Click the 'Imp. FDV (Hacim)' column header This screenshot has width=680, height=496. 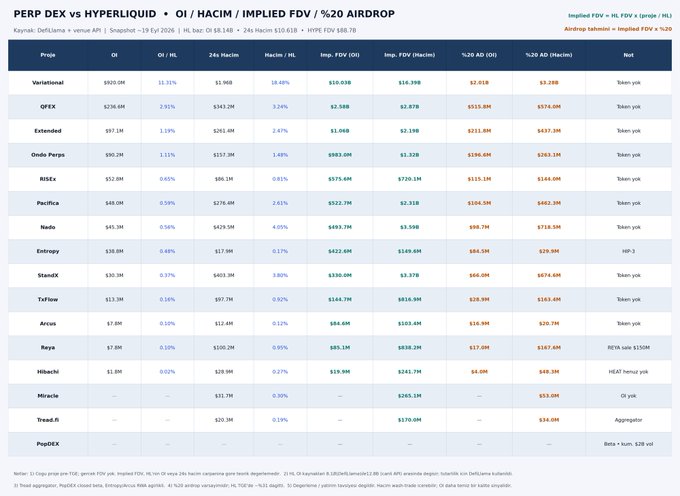point(409,55)
